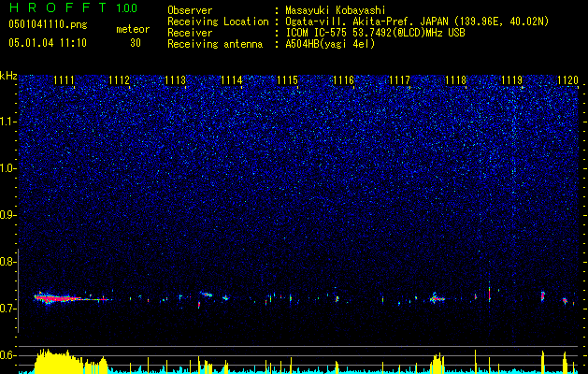Click the time marker 1111
Image resolution: width=588 pixels, height=374 pixels.
tap(64, 79)
